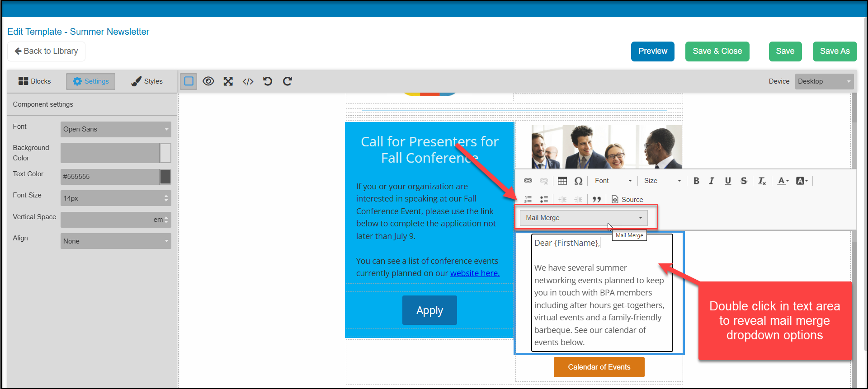
Task: Toggle component outlines square icon
Action: (x=189, y=81)
